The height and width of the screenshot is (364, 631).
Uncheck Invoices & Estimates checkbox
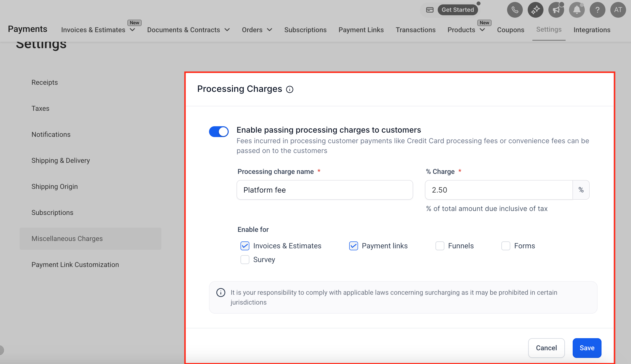tap(245, 246)
